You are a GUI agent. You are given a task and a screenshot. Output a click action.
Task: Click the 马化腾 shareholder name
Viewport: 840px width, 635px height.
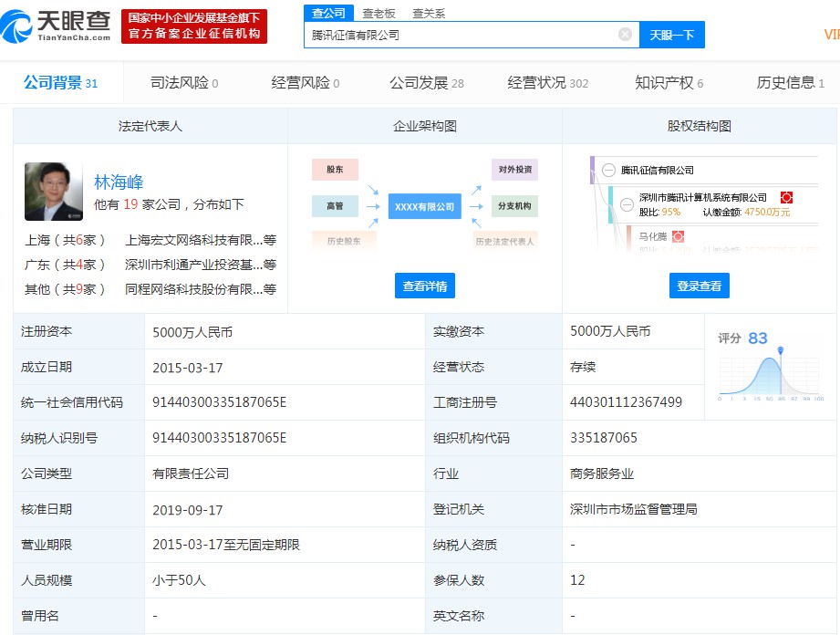(x=652, y=236)
